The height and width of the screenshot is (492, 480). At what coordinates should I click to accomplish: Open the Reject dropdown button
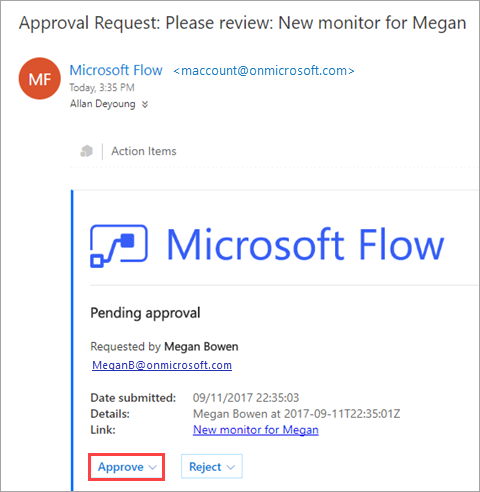[x=212, y=467]
